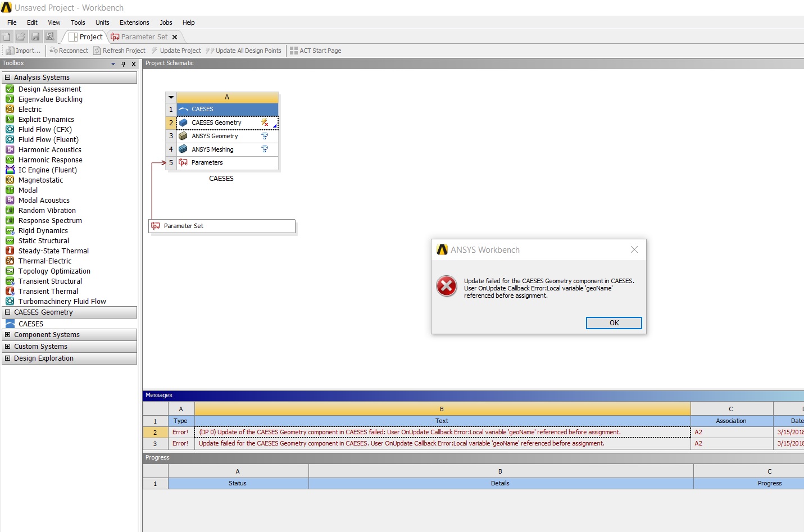The height and width of the screenshot is (532, 804).
Task: Click the Transient Structural icon
Action: (x=10, y=281)
